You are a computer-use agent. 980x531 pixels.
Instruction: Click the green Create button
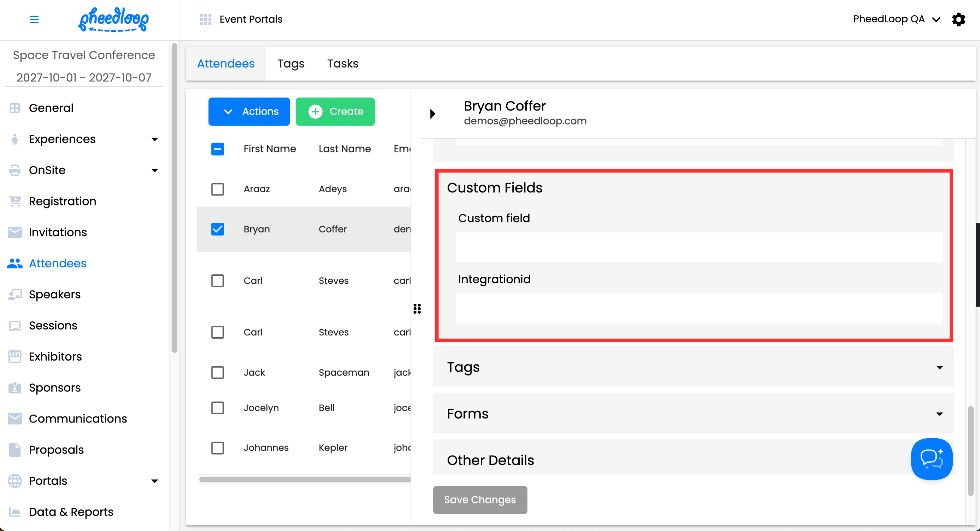(335, 111)
